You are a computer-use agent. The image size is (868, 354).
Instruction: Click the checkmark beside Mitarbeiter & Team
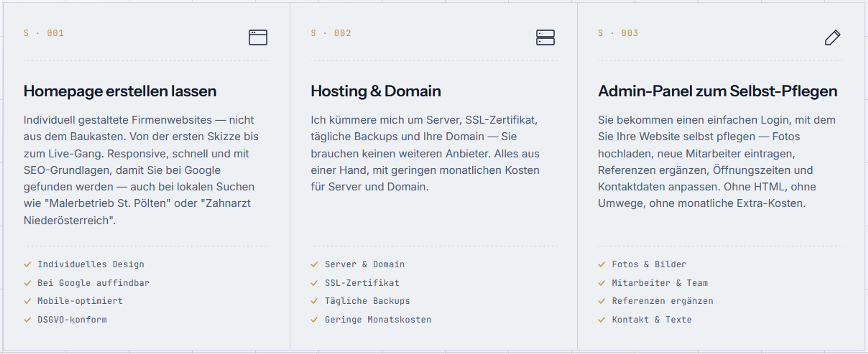pyautogui.click(x=602, y=283)
